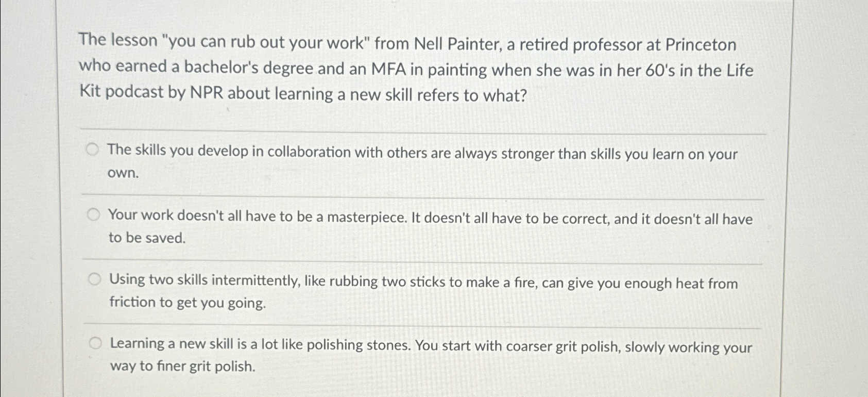
Task: Select the 'masterpiece' answer radio button
Action: pyautogui.click(x=93, y=214)
